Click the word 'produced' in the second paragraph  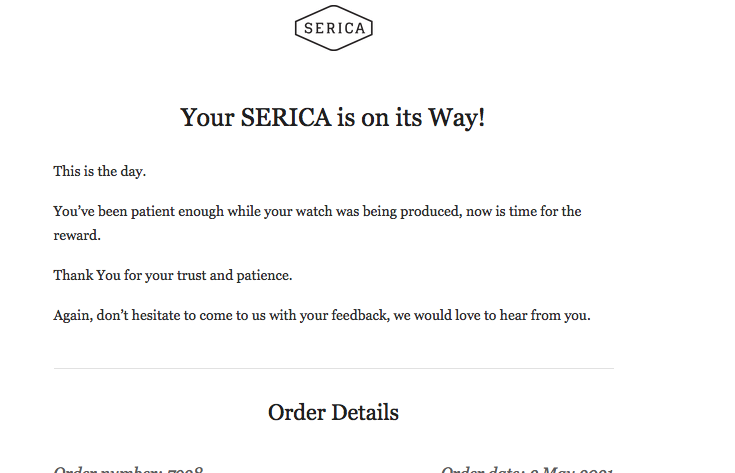tap(431, 212)
